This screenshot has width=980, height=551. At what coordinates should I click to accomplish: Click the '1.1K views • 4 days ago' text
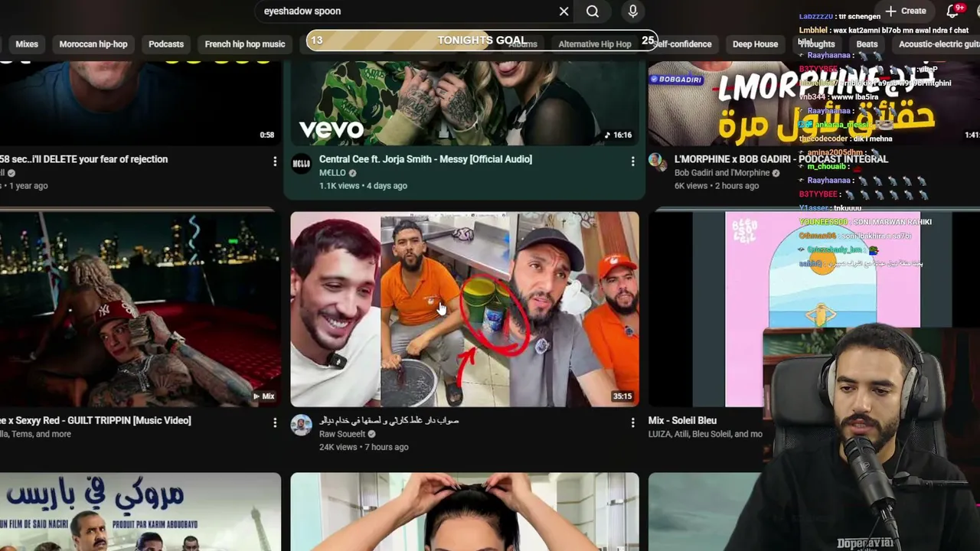point(363,186)
